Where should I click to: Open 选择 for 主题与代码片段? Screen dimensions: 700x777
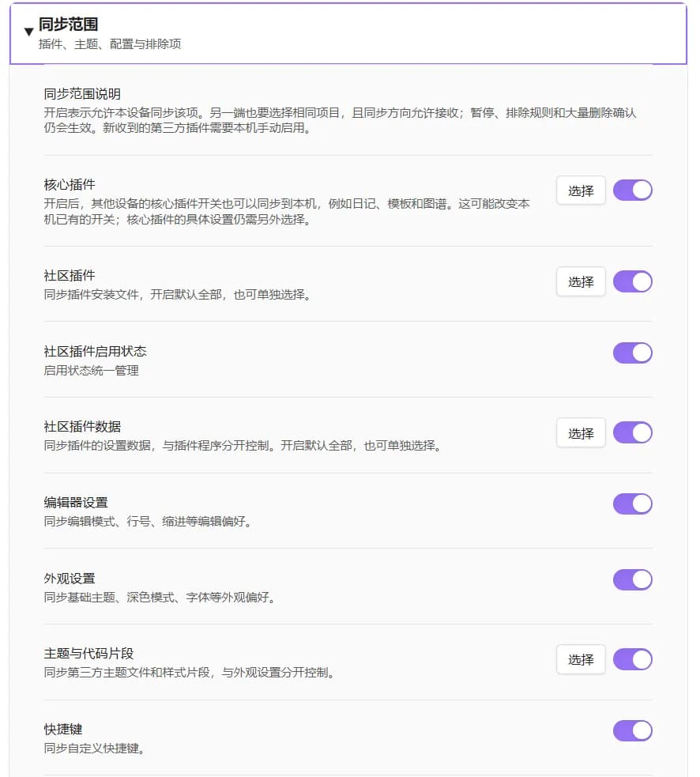(x=581, y=659)
